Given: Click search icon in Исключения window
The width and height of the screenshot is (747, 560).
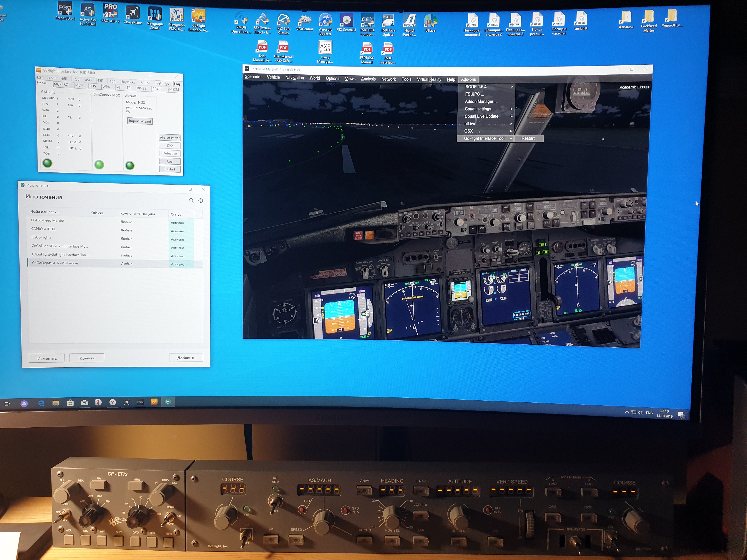Looking at the screenshot, I should 192,200.
